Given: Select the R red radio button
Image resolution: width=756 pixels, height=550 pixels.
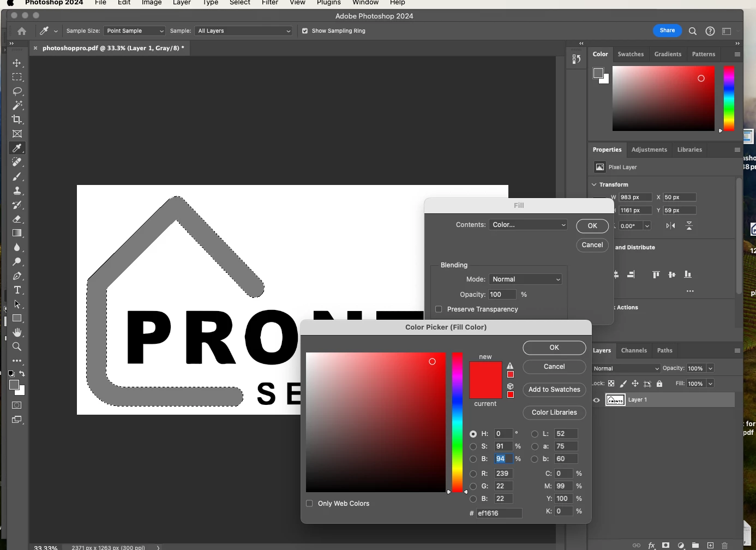Looking at the screenshot, I should tap(473, 474).
